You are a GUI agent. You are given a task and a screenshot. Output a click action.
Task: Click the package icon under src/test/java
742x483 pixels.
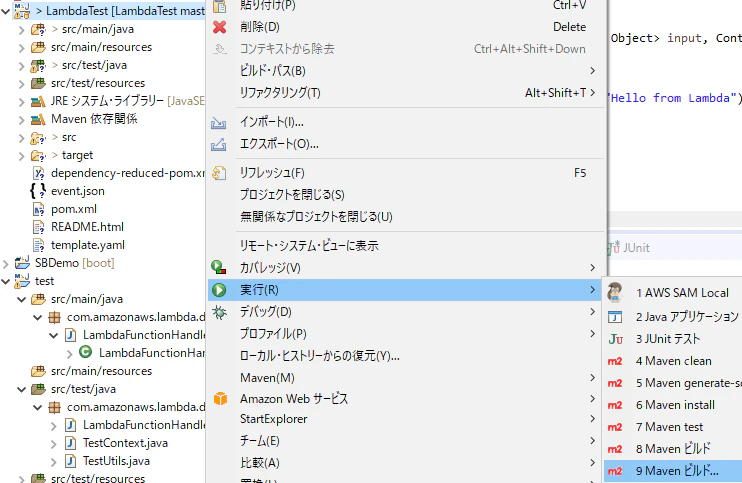click(x=54, y=407)
